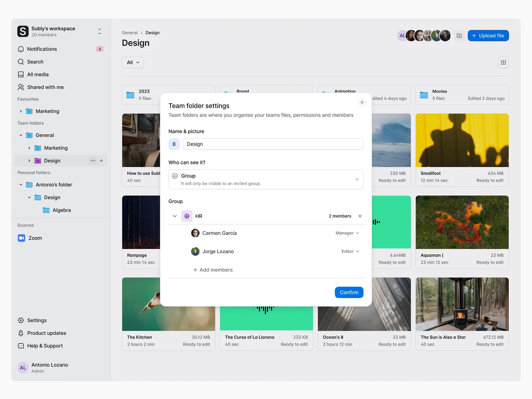This screenshot has height=399, width=532.
Task: Collapse the General team folder tree
Action: pyautogui.click(x=21, y=135)
